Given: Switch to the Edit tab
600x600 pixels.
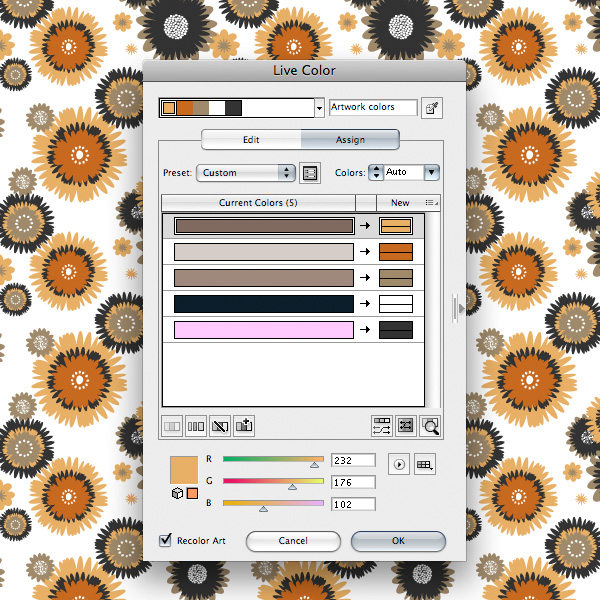Looking at the screenshot, I should coord(251,140).
